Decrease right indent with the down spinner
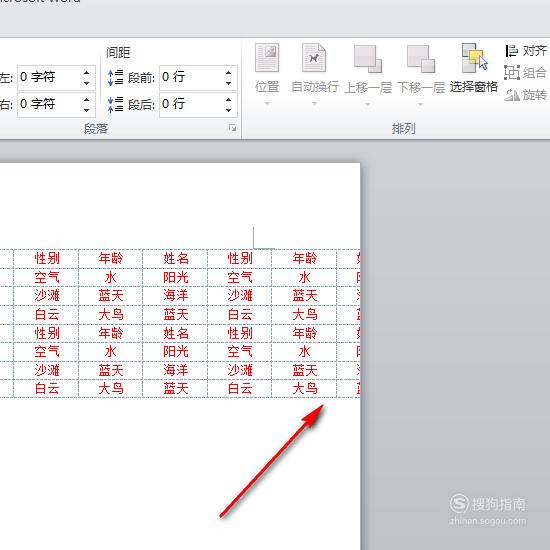 (86, 110)
